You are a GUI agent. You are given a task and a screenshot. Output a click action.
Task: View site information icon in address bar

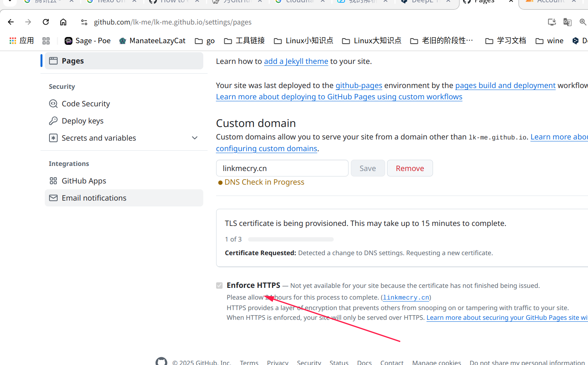coord(84,22)
